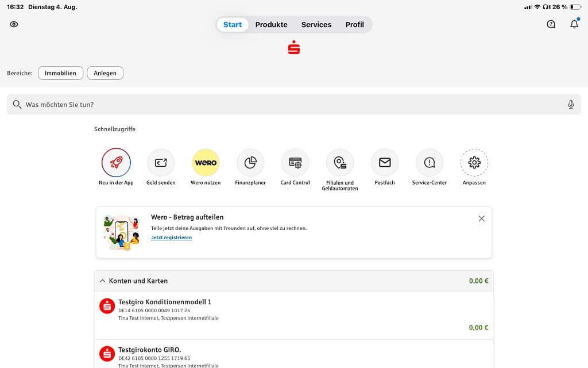The image size is (588, 368).
Task: Focus the 'Was möchten Sie tun?' search field
Action: (294, 105)
